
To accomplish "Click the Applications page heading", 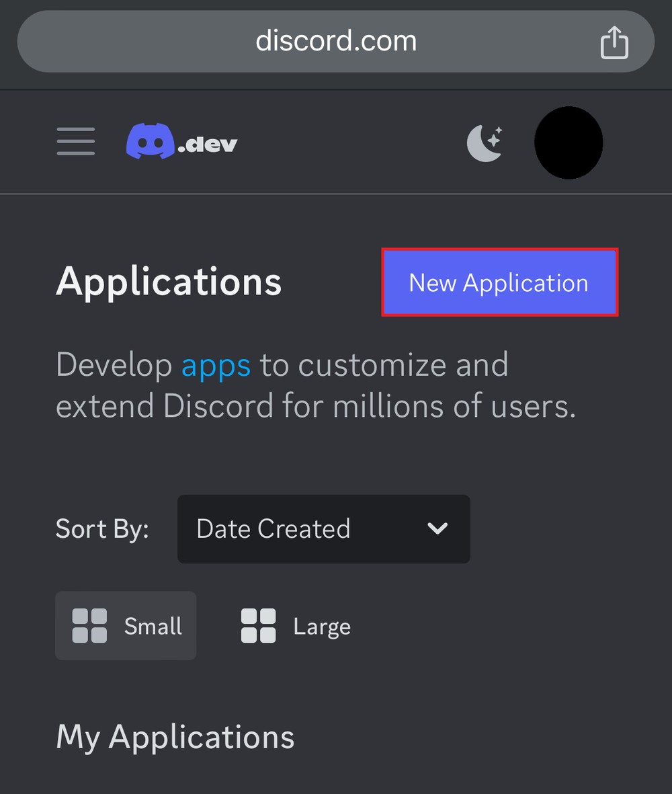I will pos(168,282).
